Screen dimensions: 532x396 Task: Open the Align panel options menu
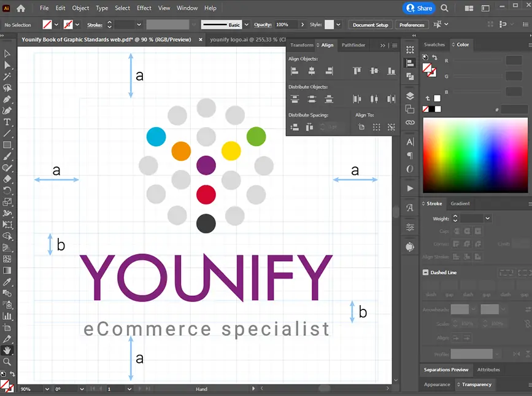[x=395, y=45]
